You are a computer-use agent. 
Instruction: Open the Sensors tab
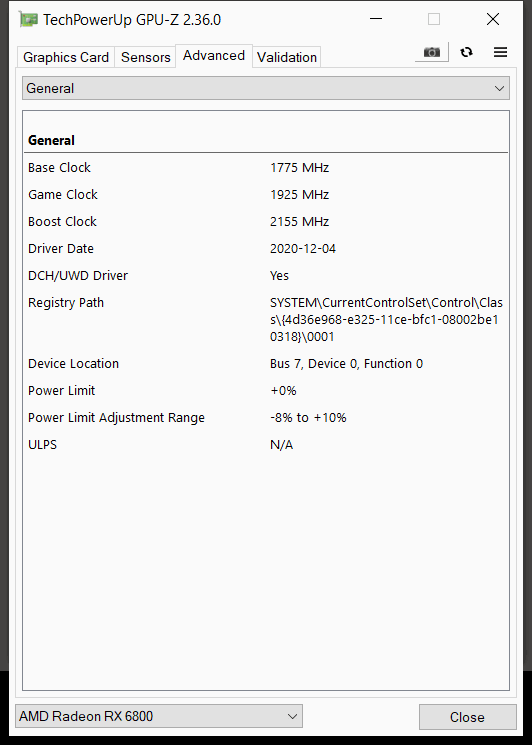tap(145, 57)
